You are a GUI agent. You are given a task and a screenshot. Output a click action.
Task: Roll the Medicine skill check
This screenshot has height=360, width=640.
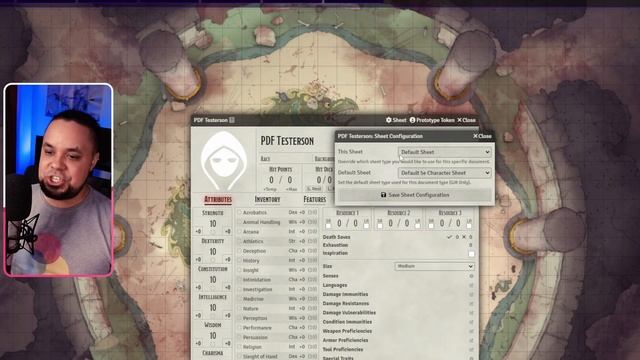253,299
